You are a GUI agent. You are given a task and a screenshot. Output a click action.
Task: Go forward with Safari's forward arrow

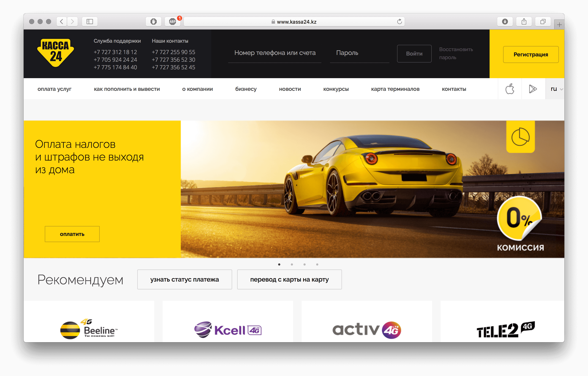coord(72,22)
